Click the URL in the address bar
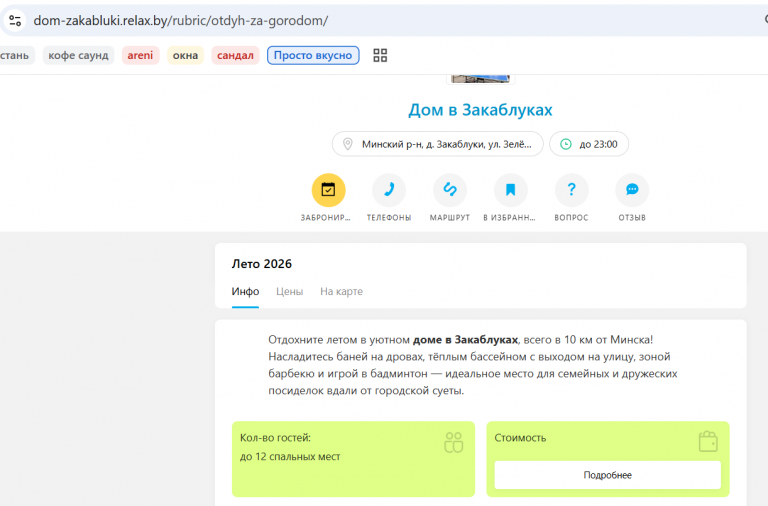Viewport: 768px width, 506px height. pos(181,21)
